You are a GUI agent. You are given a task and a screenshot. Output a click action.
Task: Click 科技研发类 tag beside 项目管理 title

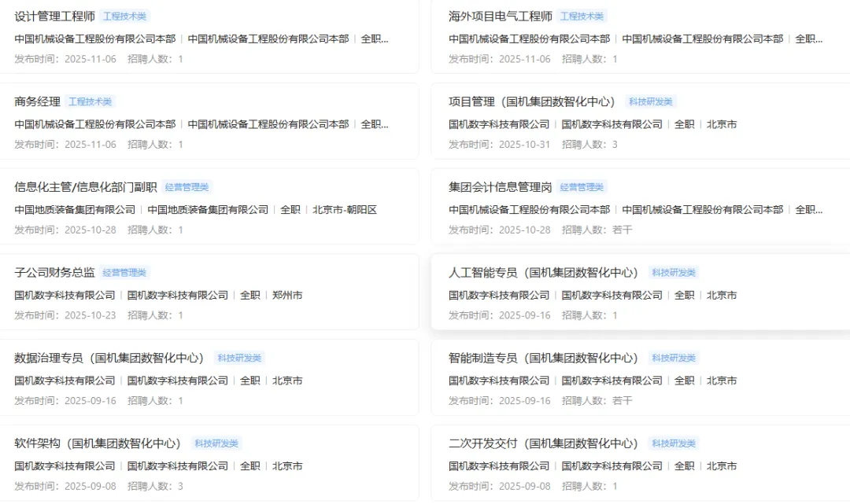651,101
